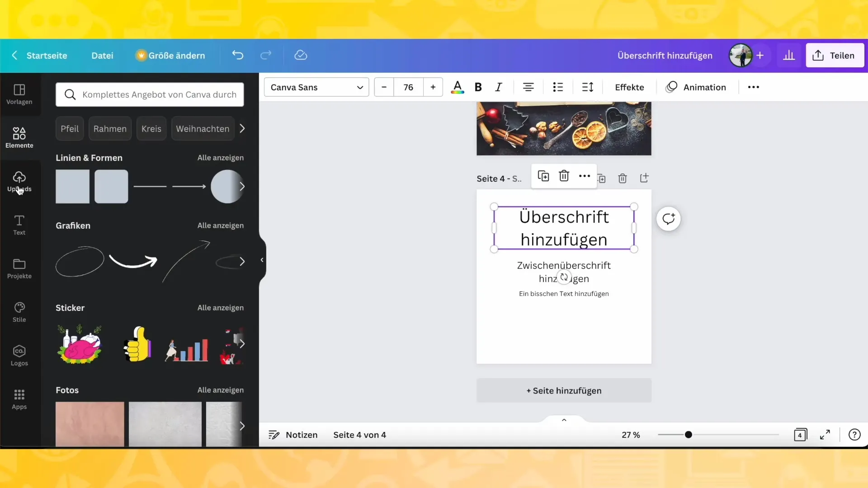868x488 pixels.
Task: Drag zoom level slider at bottom
Action: click(x=688, y=434)
